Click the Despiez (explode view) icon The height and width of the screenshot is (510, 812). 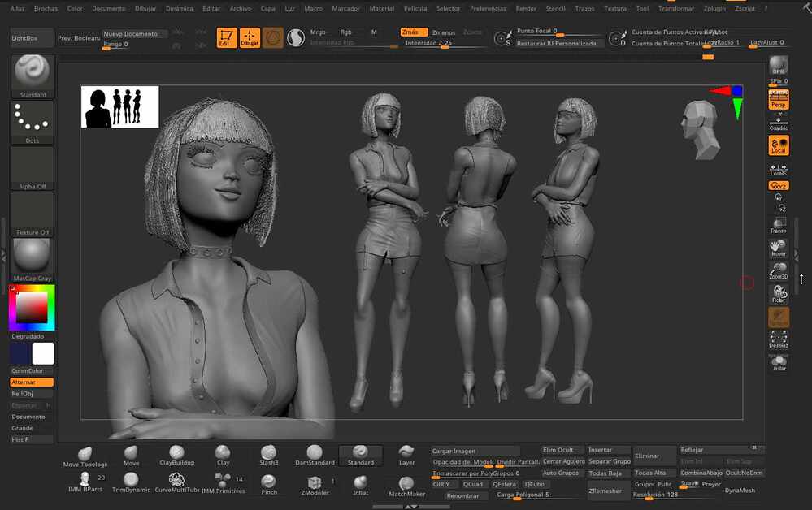coord(779,339)
